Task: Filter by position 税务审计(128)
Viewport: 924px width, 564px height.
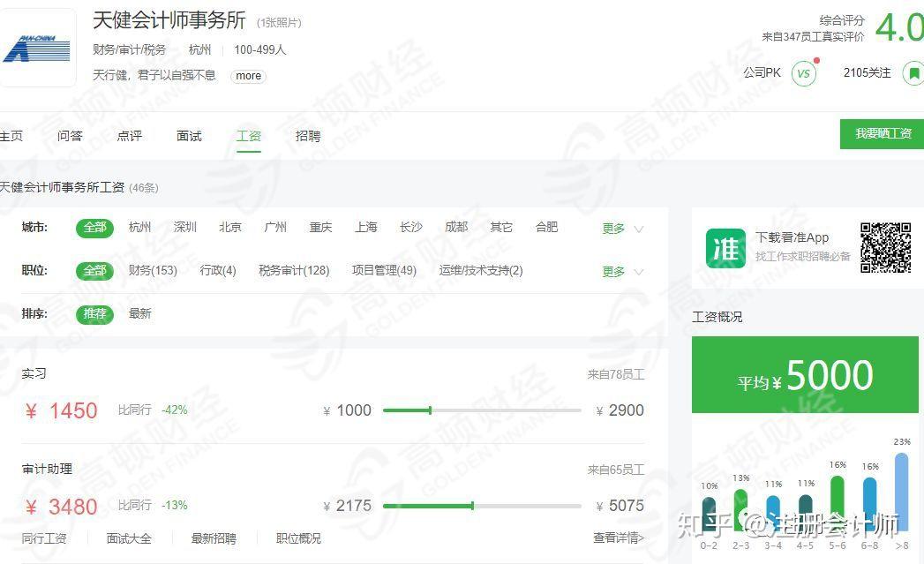Action: tap(294, 270)
